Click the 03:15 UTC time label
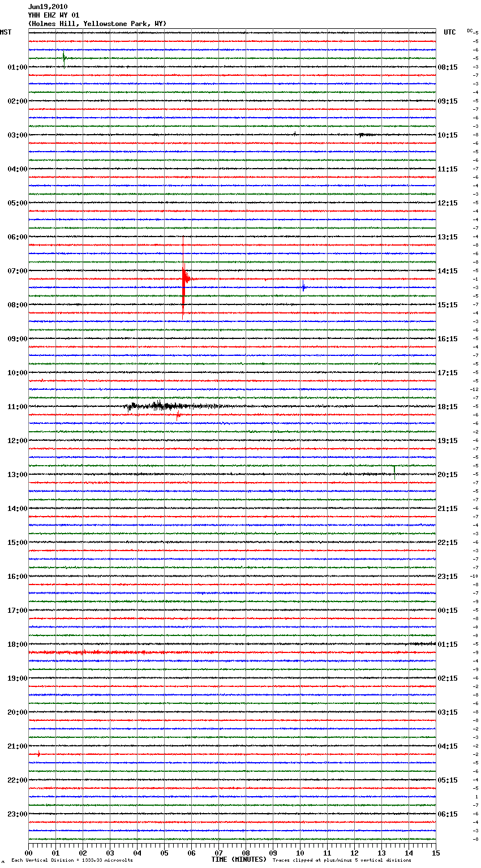The width and height of the screenshot is (481, 868). click(x=448, y=712)
